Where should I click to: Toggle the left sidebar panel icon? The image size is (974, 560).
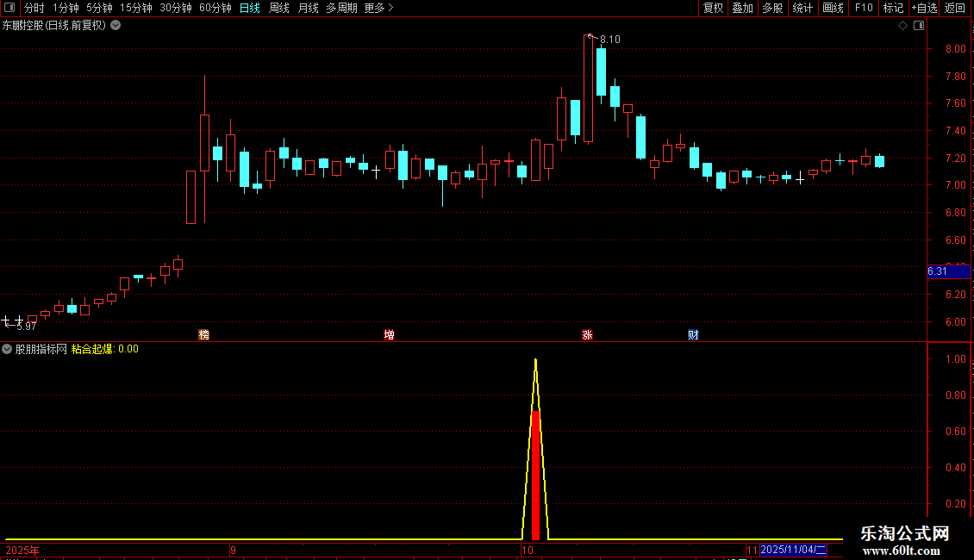[9, 8]
